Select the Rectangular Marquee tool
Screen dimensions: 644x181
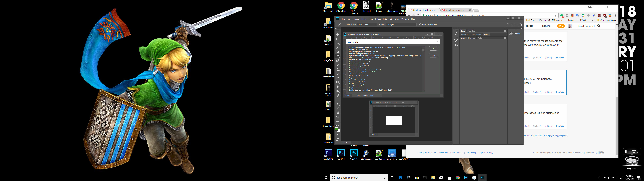pos(338,39)
